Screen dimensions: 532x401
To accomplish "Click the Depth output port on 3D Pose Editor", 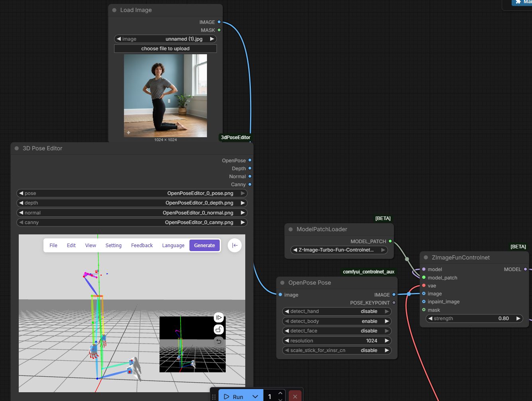I will [250, 168].
